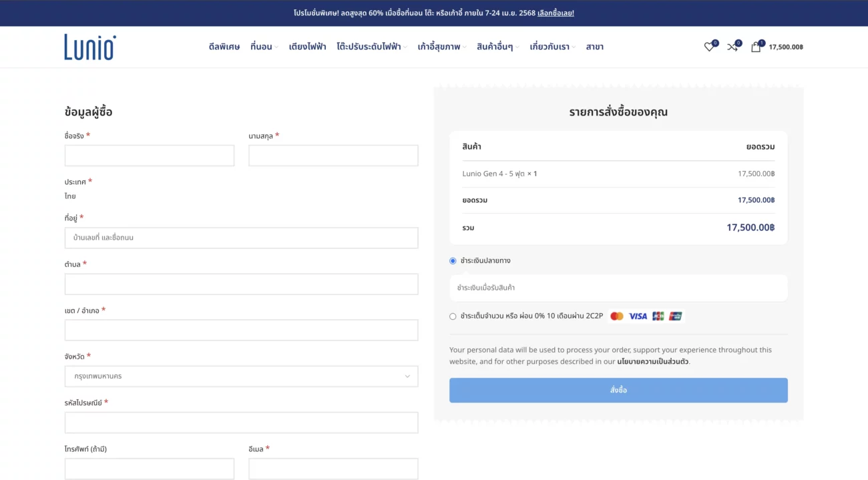Click the ไทย country value
This screenshot has height=480, width=868.
70,196
